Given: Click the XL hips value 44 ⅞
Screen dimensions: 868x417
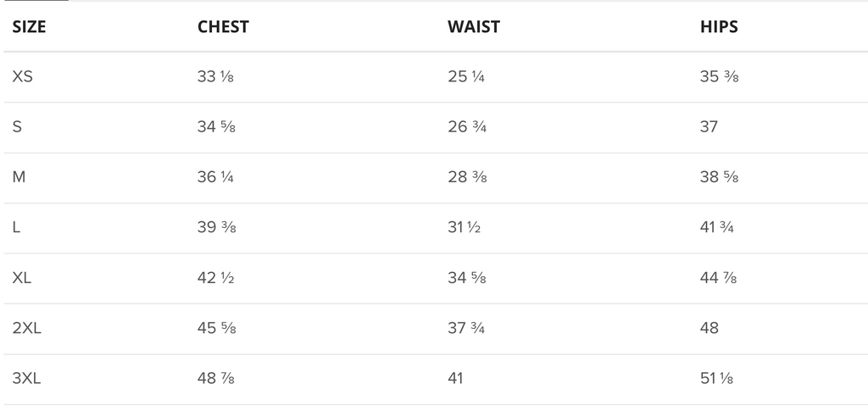Looking at the screenshot, I should (x=719, y=277).
